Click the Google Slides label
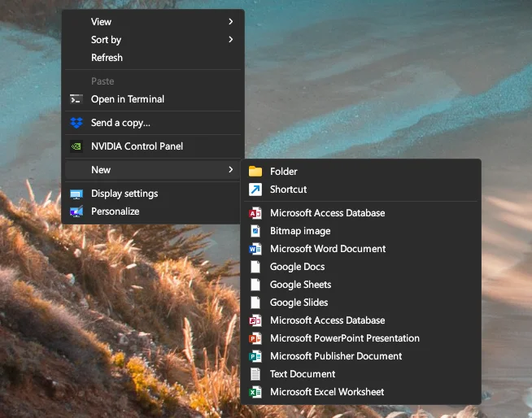 pyautogui.click(x=299, y=303)
